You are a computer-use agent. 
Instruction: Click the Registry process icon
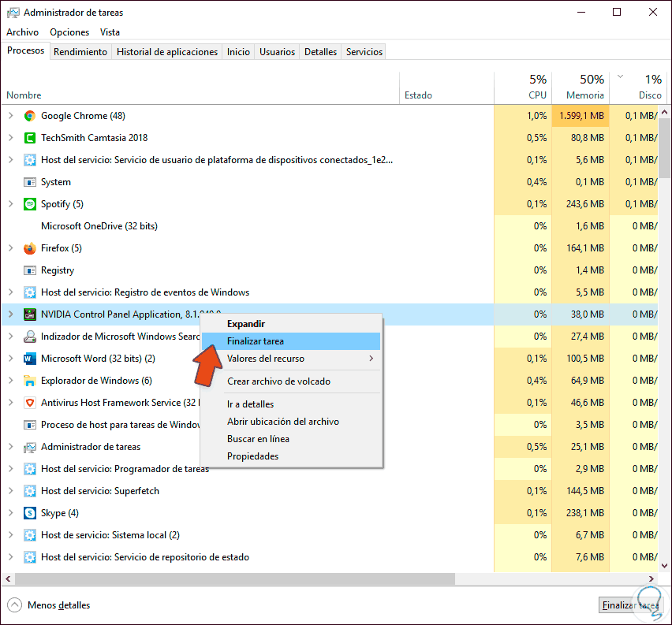(29, 270)
